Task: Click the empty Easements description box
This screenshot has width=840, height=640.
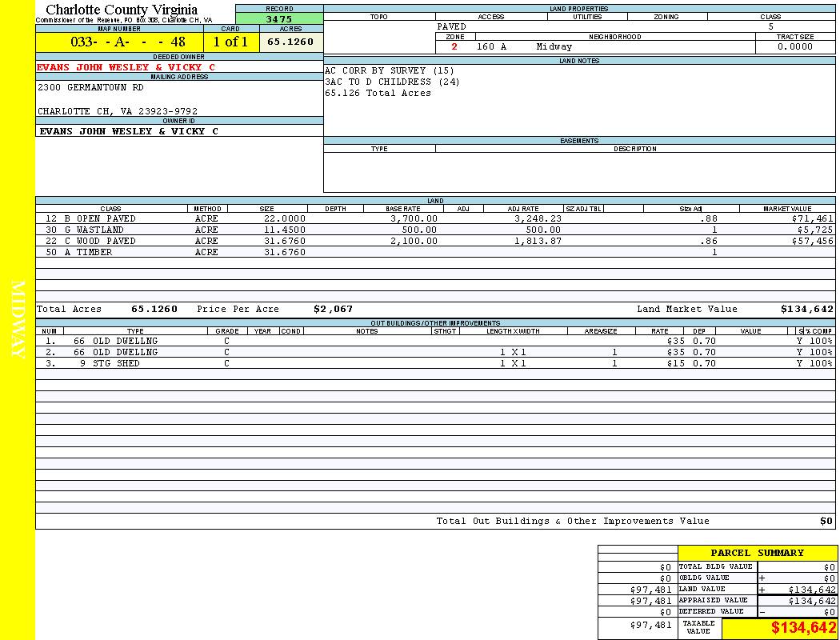Action: coord(578,171)
